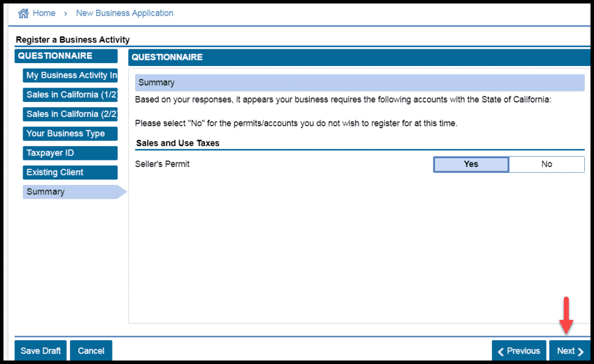Select the Summary step in sidebar
The height and width of the screenshot is (364, 594).
tap(46, 192)
